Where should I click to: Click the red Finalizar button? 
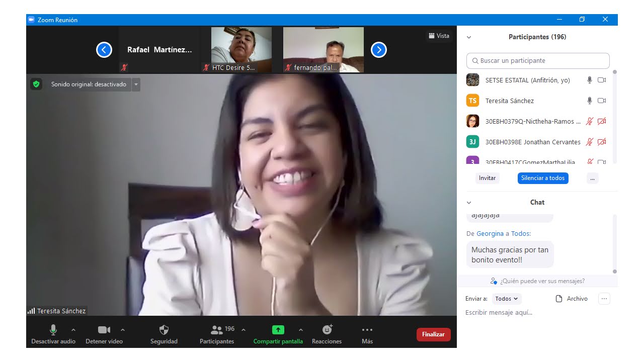[x=434, y=334]
